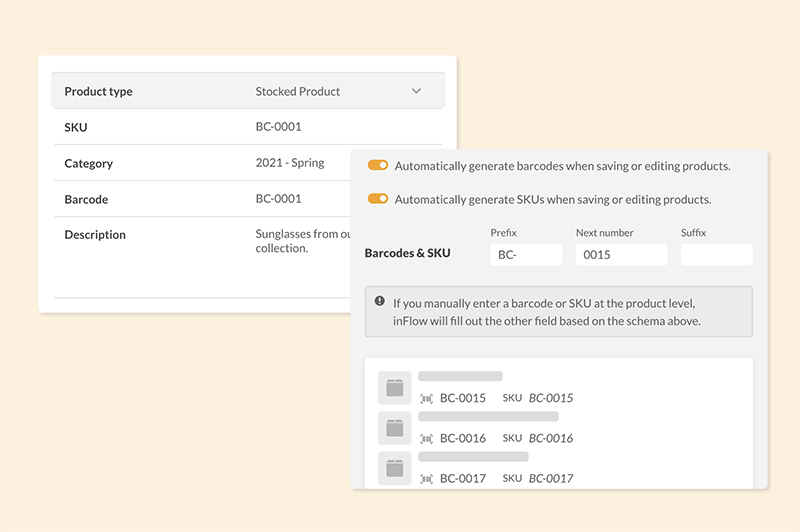Click the barcode icon beside BC-0017
The width and height of the screenshot is (800, 532).
[427, 479]
